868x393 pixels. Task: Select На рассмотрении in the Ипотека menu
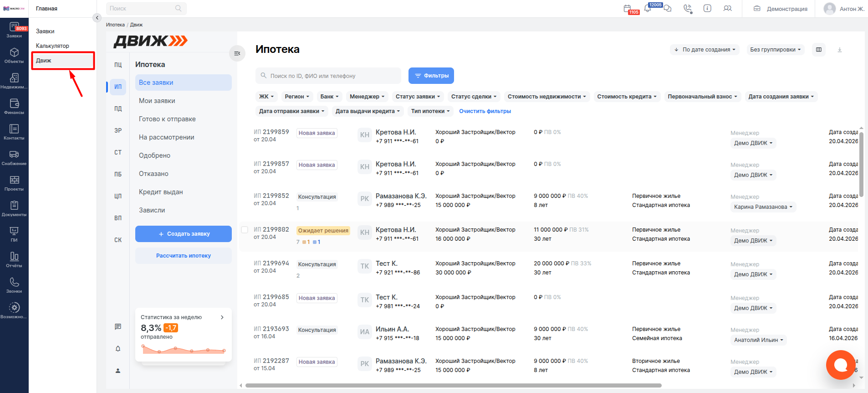coord(167,137)
